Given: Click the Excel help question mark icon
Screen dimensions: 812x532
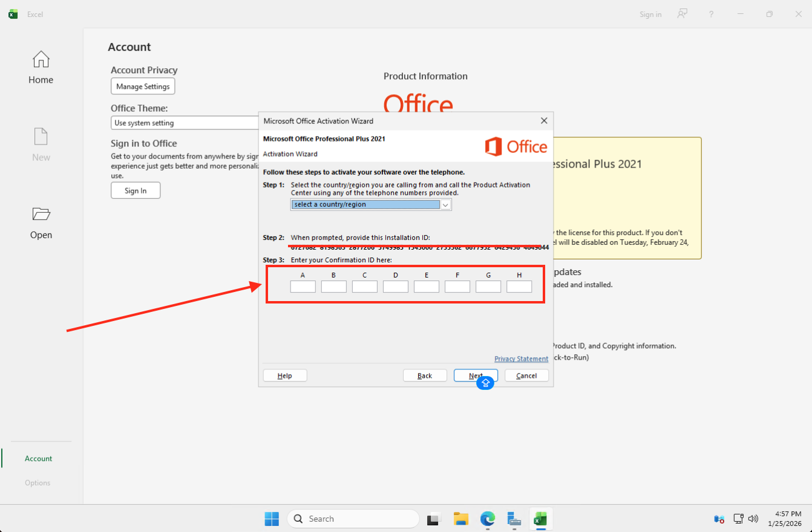Looking at the screenshot, I should click(x=711, y=14).
